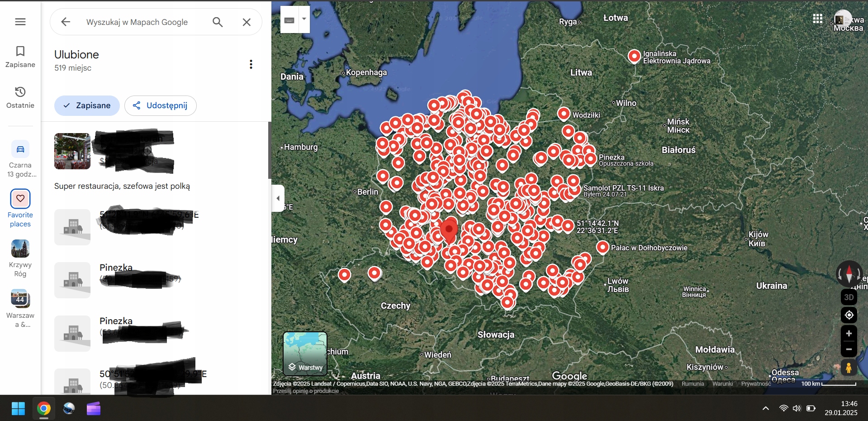Select the first Pinezka list entry
The height and width of the screenshot is (421, 868).
pos(116,268)
